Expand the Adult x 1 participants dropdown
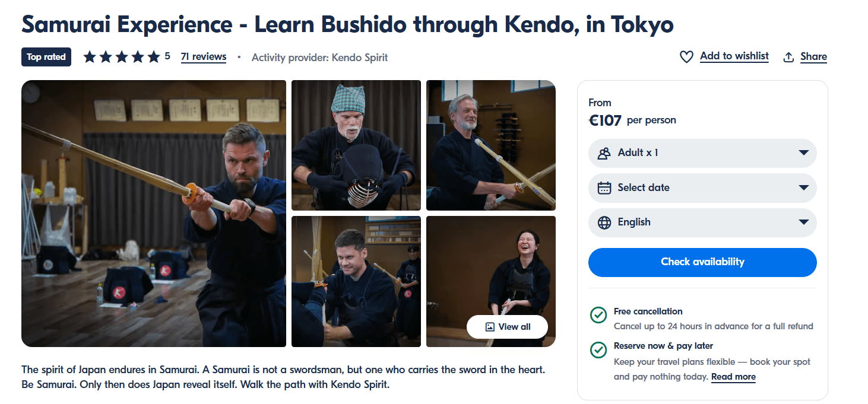Image resolution: width=868 pixels, height=404 pixels. (702, 153)
